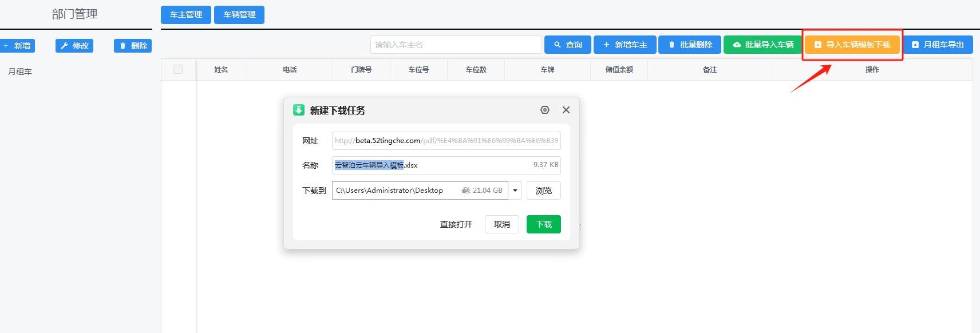Click the 车牌 column header
The image size is (980, 333).
coord(547,70)
